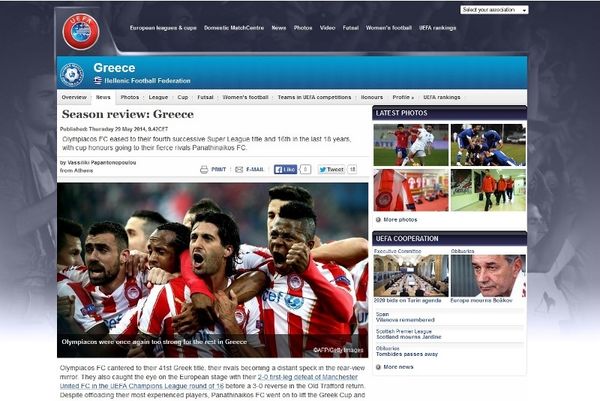
Task: Open the News top menu item
Action: 279,28
